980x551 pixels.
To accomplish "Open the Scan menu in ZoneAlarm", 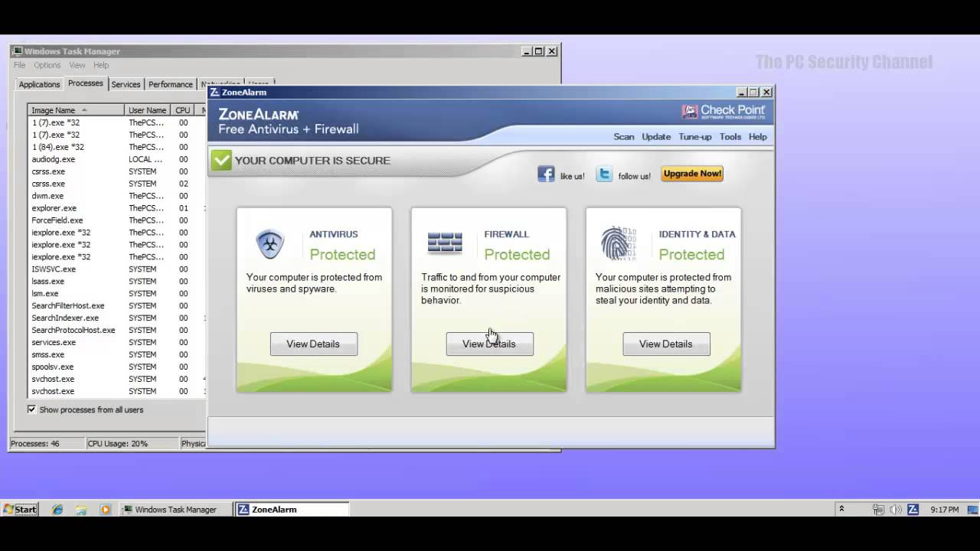I will [624, 137].
